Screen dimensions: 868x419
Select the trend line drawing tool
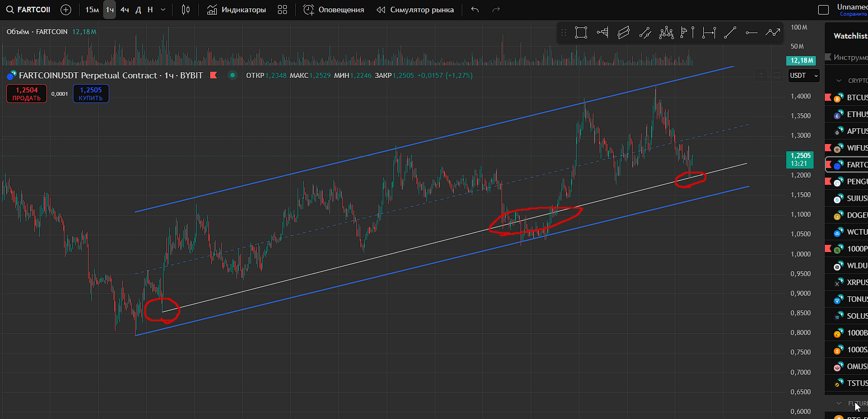tap(730, 33)
